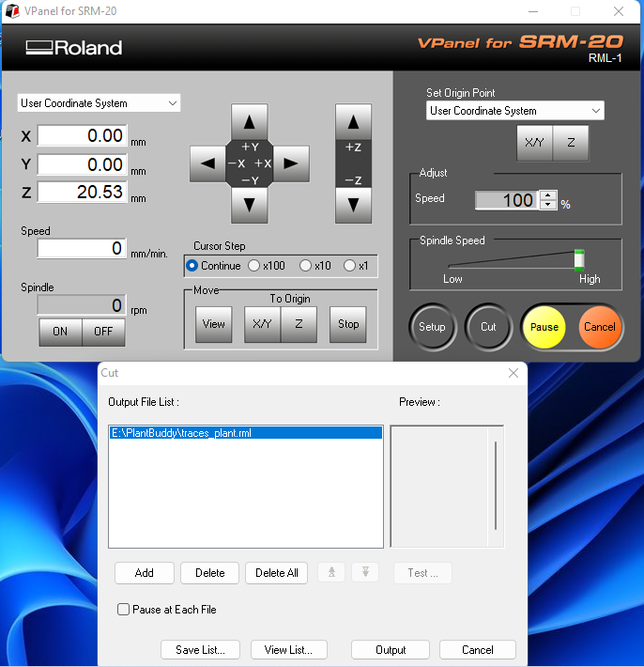Open left coordinate system dropdown
Image resolution: width=644 pixels, height=667 pixels.
click(x=99, y=103)
